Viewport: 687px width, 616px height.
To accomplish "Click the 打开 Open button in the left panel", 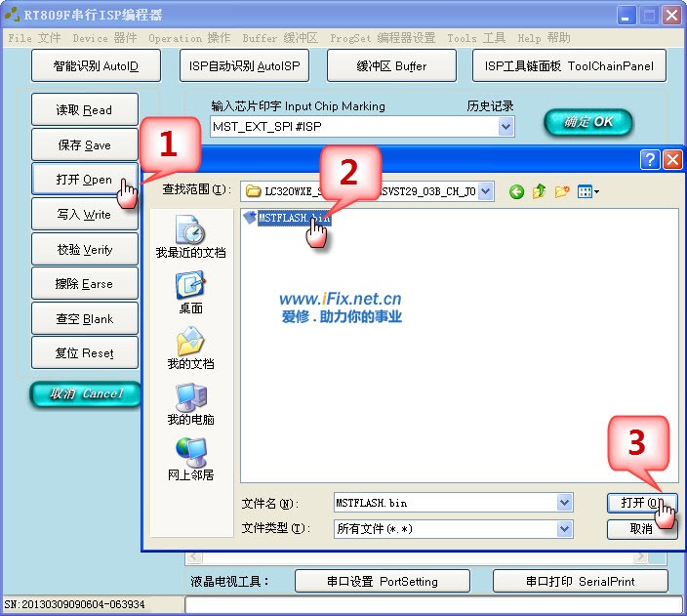I will pyautogui.click(x=85, y=180).
